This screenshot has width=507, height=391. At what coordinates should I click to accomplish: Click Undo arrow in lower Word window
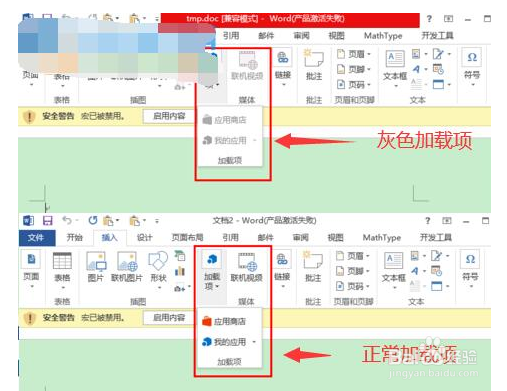pos(67,220)
